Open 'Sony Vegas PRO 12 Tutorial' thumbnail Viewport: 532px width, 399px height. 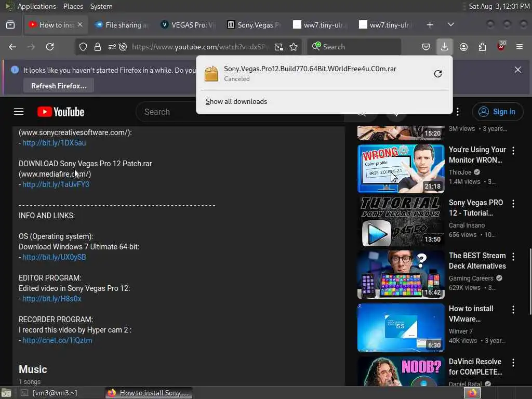point(401,221)
